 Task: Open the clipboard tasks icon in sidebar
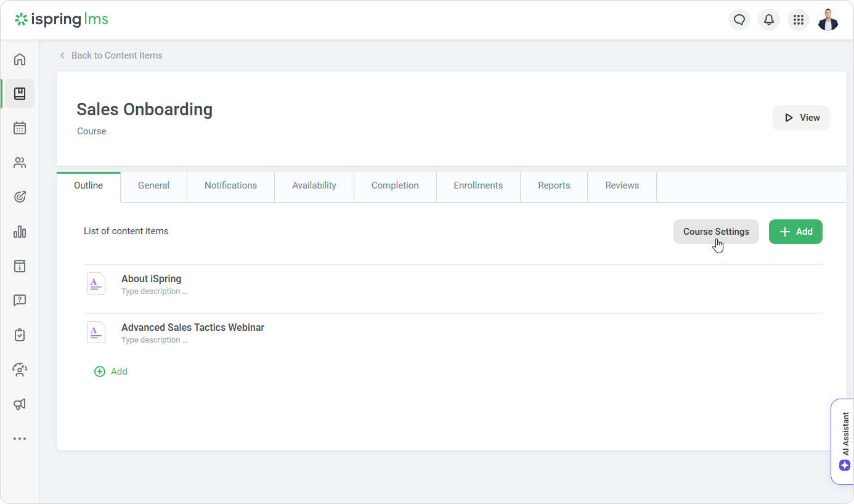[x=20, y=335]
